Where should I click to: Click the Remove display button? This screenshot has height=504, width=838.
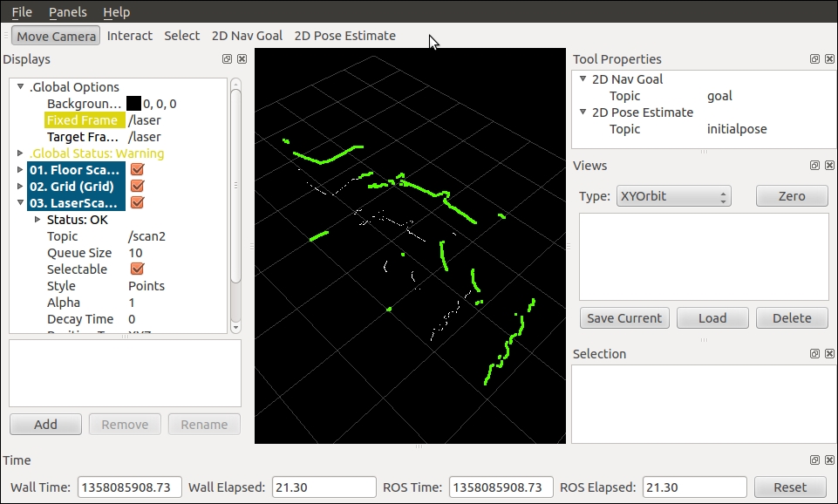coord(125,425)
